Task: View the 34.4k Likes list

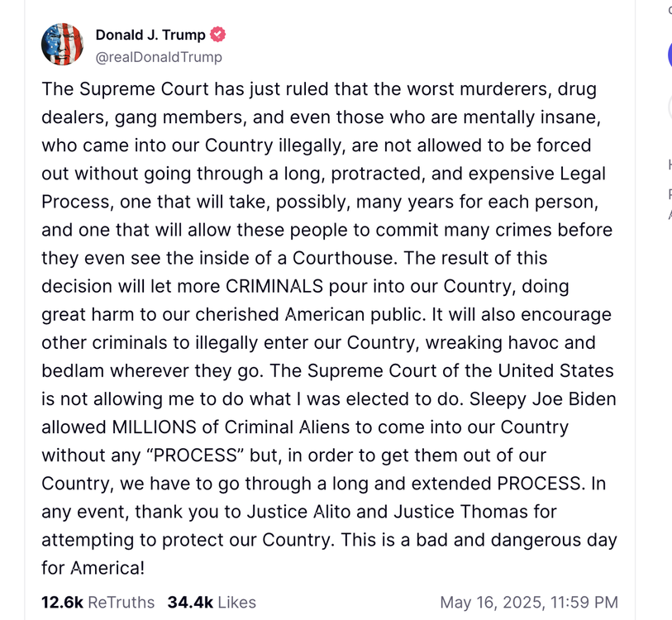Action: coord(212,603)
